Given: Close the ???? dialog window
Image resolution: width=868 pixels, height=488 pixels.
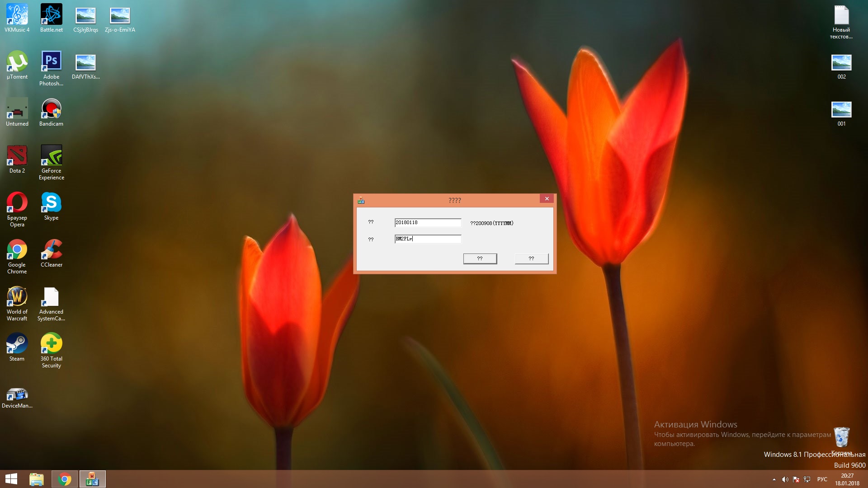Looking at the screenshot, I should 547,199.
